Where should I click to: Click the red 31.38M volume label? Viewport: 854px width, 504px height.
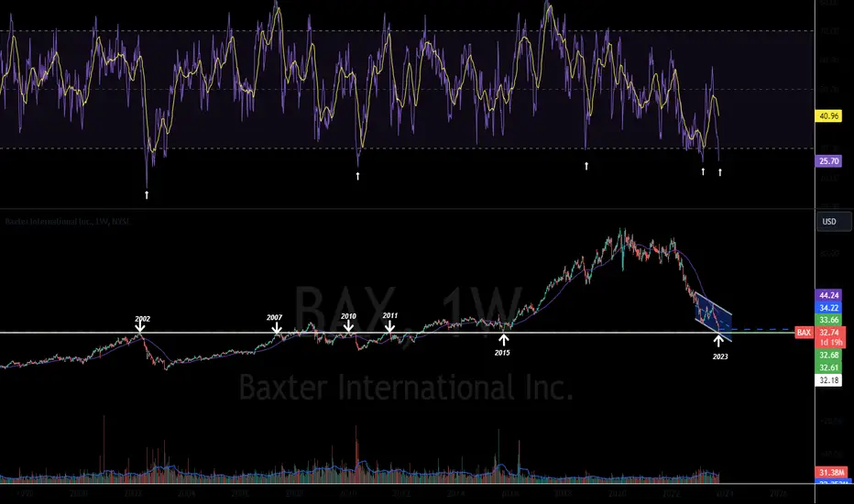pos(831,473)
